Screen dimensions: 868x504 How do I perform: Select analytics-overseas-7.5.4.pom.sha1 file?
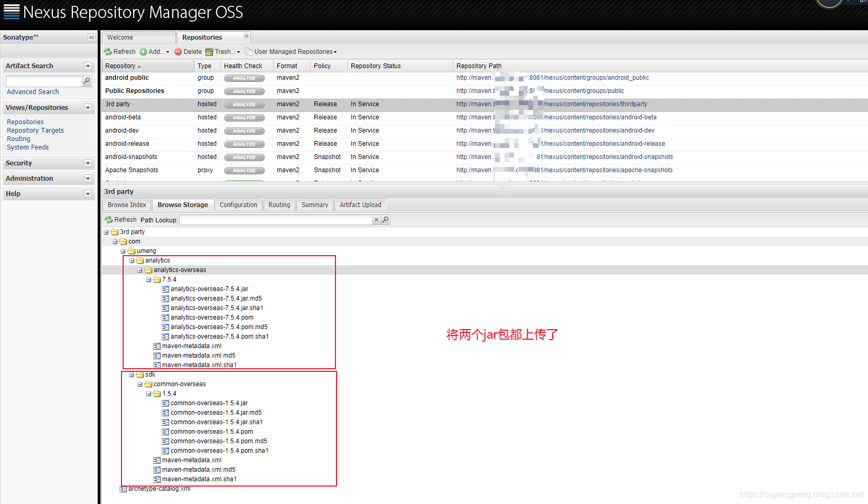[x=220, y=337]
